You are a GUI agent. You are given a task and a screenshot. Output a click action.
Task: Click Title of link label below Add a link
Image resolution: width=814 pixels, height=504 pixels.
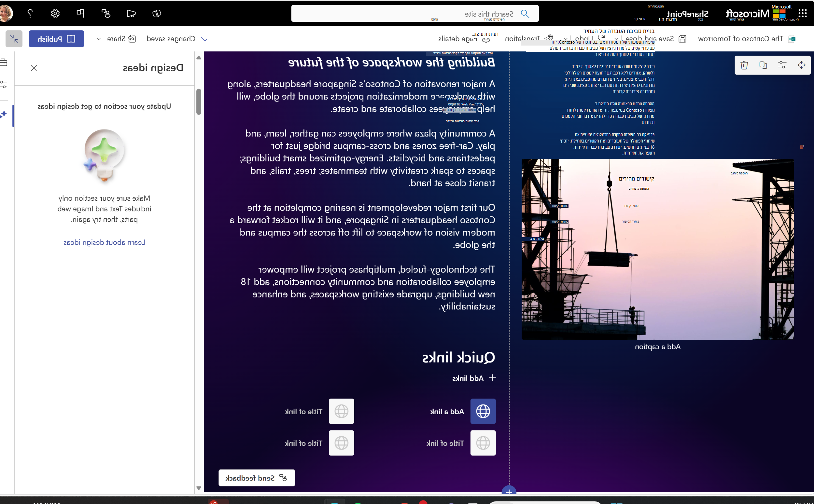(x=445, y=443)
